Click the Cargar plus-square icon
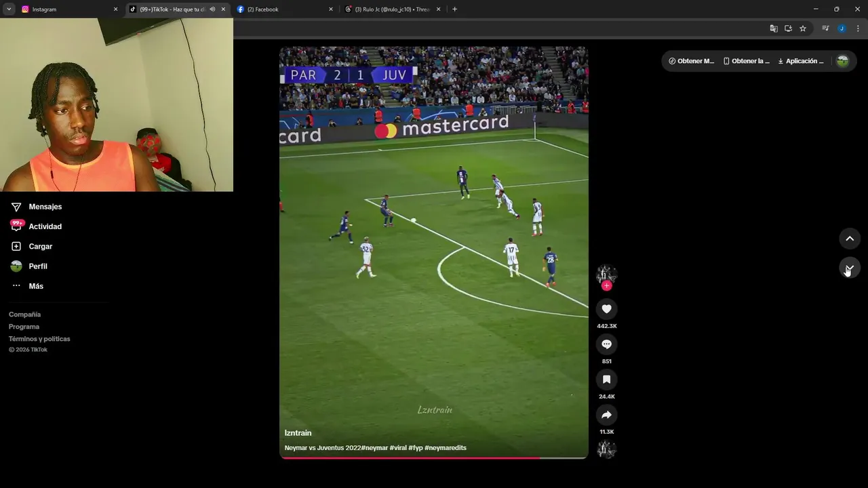 click(x=16, y=247)
